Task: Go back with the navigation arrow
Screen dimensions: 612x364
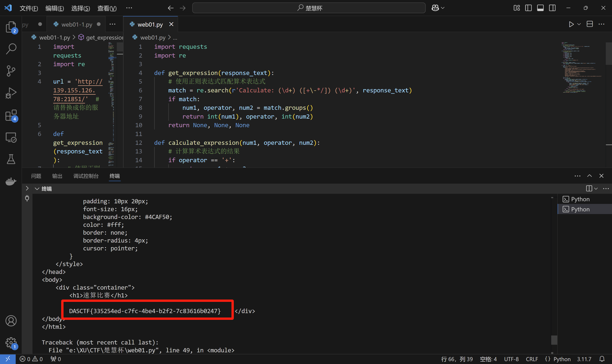Action: click(x=170, y=8)
